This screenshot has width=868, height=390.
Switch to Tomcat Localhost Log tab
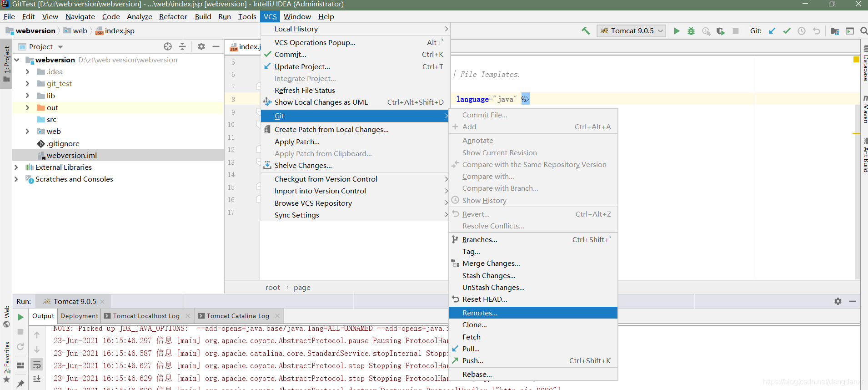coord(146,316)
